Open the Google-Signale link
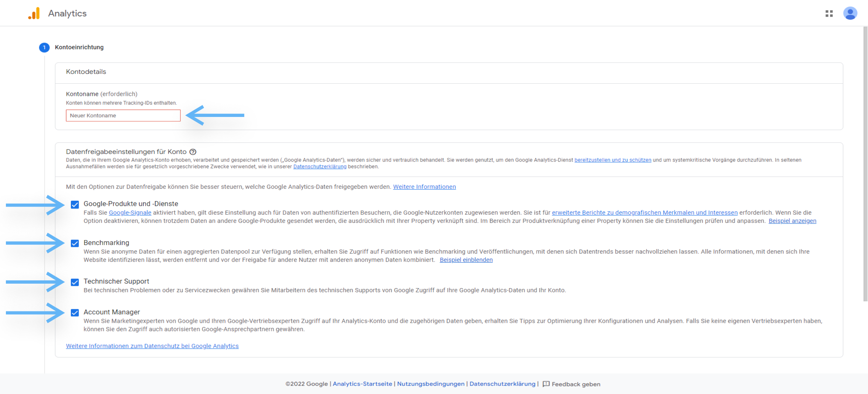The image size is (868, 394). [x=130, y=212]
